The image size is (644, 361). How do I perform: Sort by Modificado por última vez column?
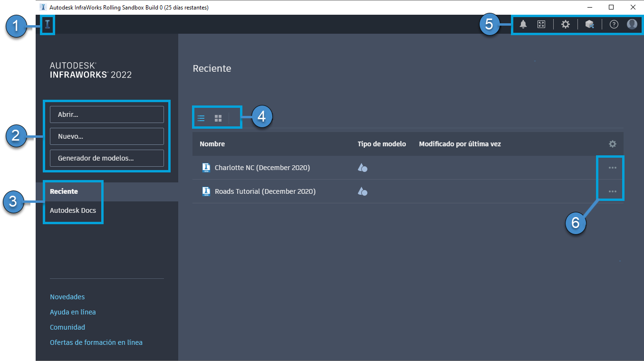click(x=460, y=144)
